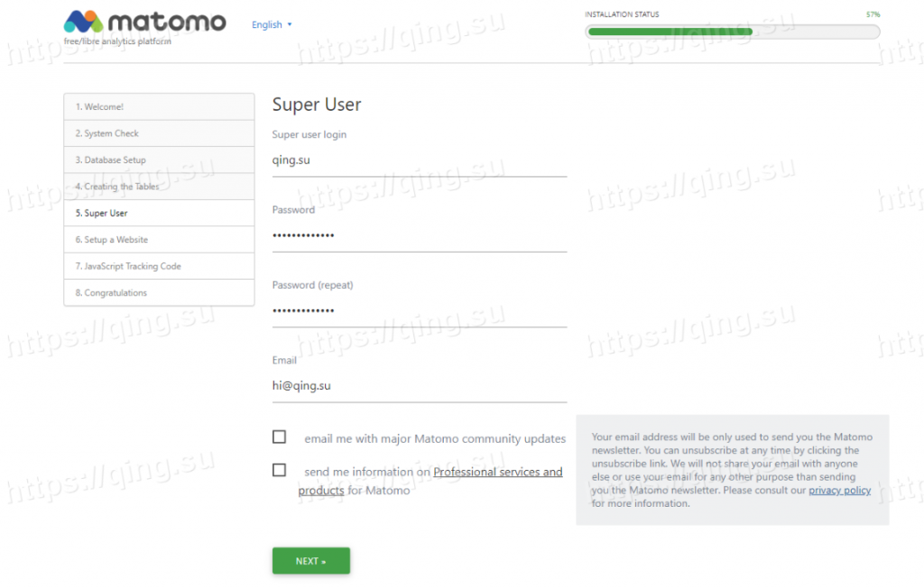Go to Setup a Website step

click(159, 240)
